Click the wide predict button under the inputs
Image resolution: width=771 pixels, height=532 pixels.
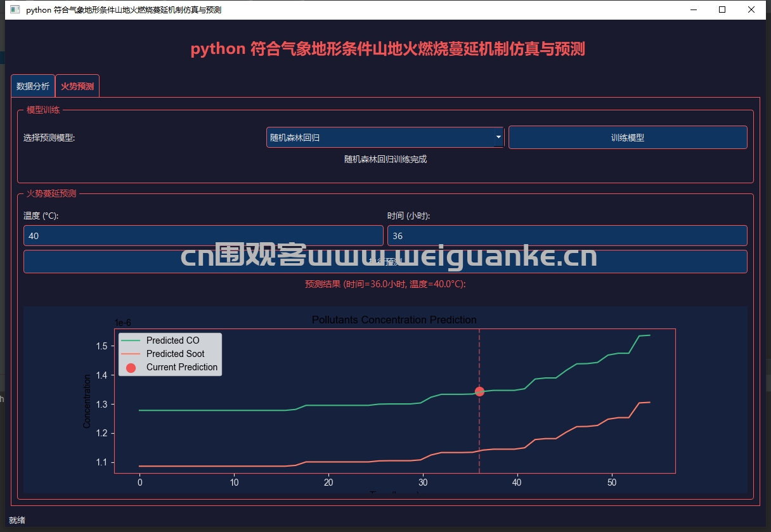pos(385,262)
